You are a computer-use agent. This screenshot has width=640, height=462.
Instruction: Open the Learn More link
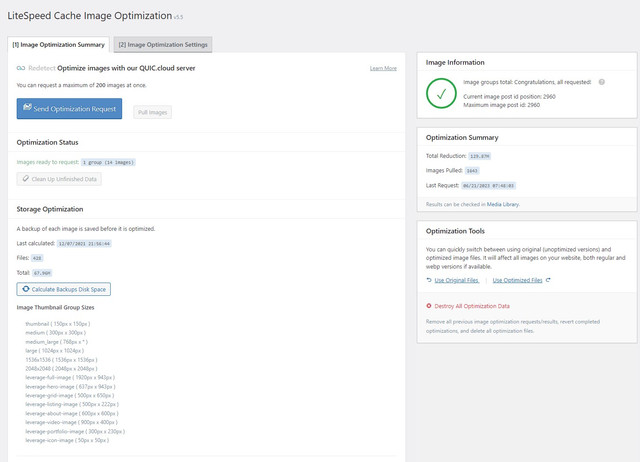pyautogui.click(x=383, y=68)
